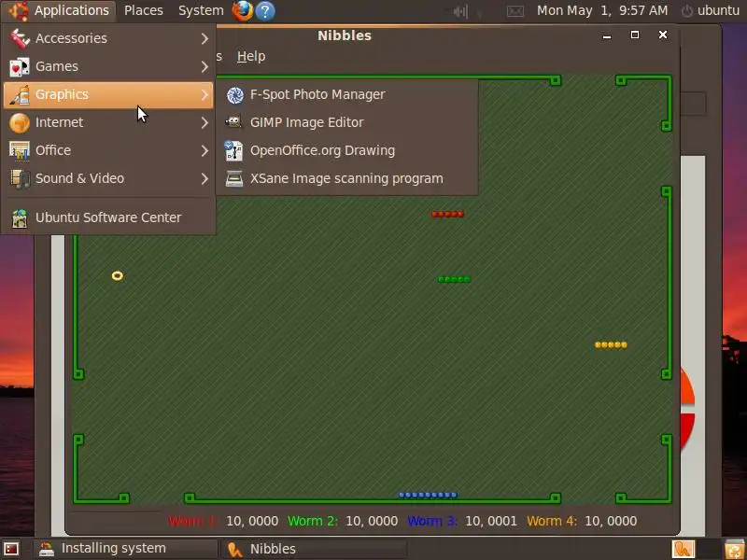Image resolution: width=747 pixels, height=560 pixels.
Task: Select the Internet menu entry
Action: [109, 122]
